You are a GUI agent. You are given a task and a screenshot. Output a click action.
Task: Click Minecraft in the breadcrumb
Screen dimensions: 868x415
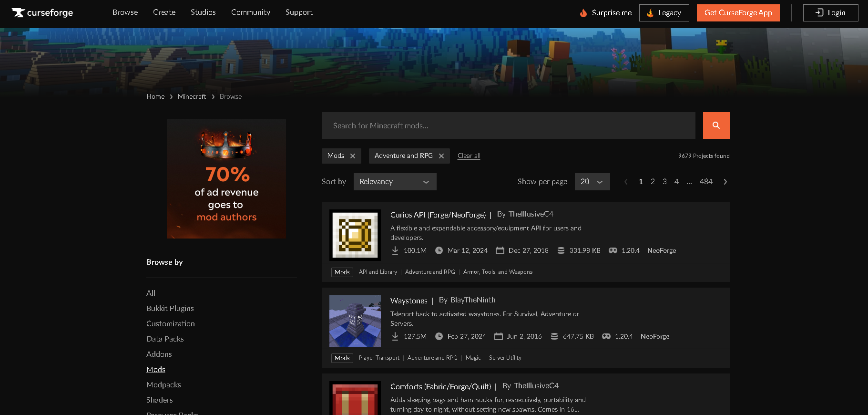[192, 96]
